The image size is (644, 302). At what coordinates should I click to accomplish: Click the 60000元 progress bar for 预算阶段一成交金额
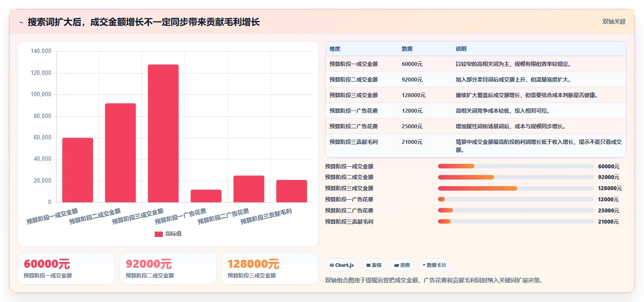point(516,166)
